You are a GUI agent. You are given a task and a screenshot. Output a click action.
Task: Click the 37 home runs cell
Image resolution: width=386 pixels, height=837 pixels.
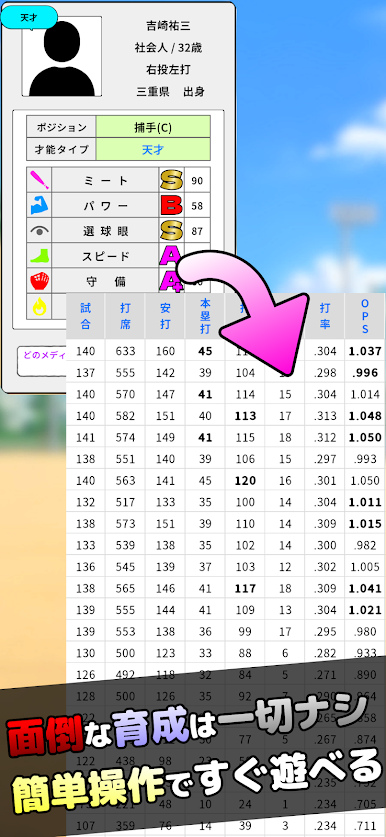click(205, 566)
